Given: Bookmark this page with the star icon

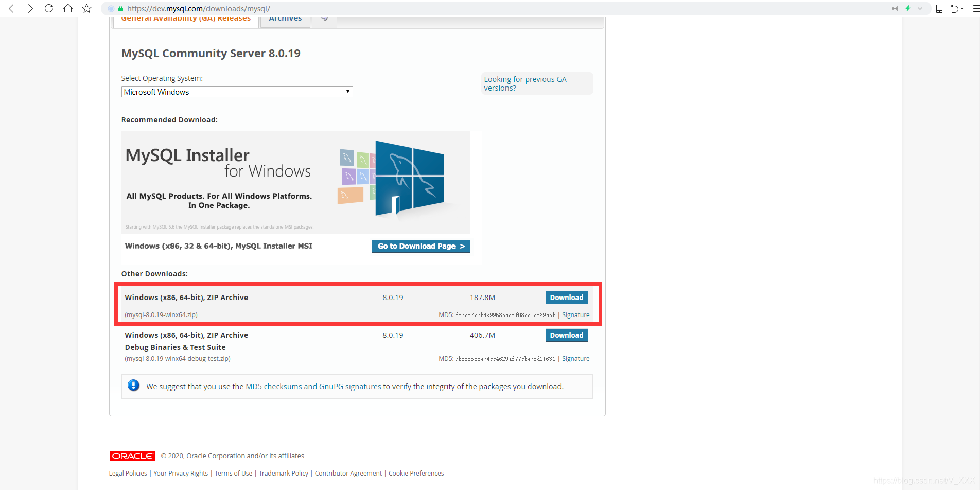Looking at the screenshot, I should (x=87, y=9).
